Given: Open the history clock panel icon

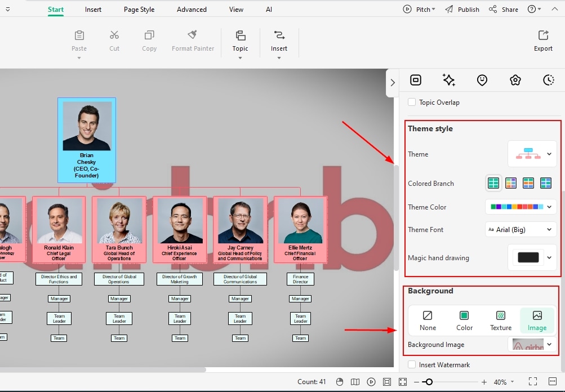Looking at the screenshot, I should click(549, 80).
